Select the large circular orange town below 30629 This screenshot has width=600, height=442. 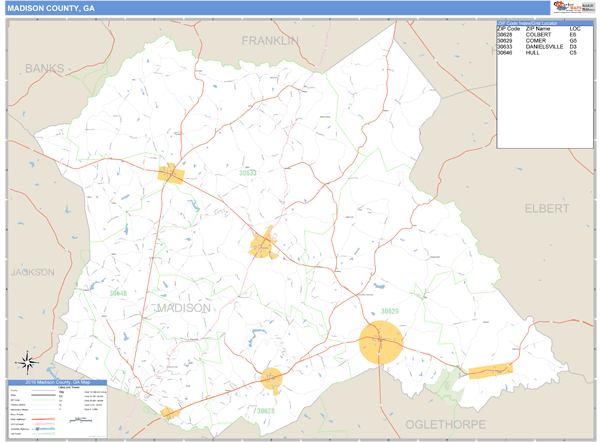380,343
